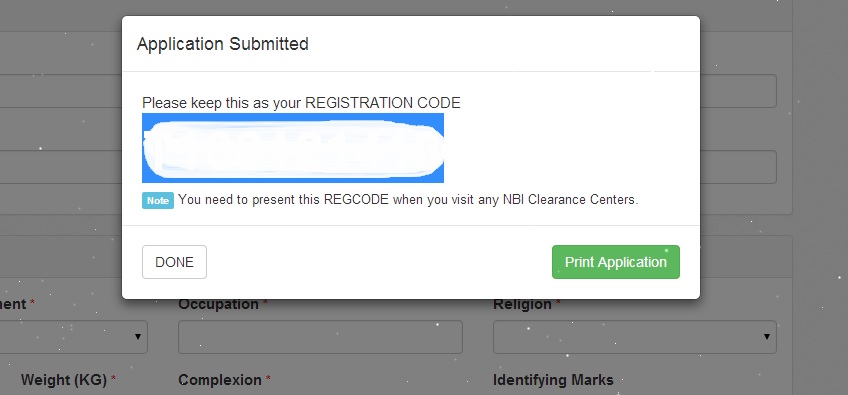
Task: Focus the Occupation text field
Action: click(320, 337)
